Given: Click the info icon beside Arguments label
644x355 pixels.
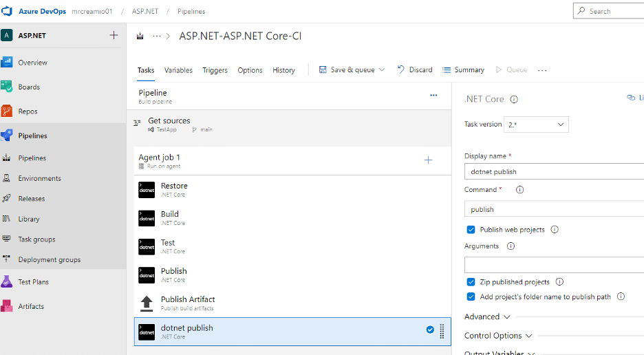Looking at the screenshot, I should coord(511,246).
